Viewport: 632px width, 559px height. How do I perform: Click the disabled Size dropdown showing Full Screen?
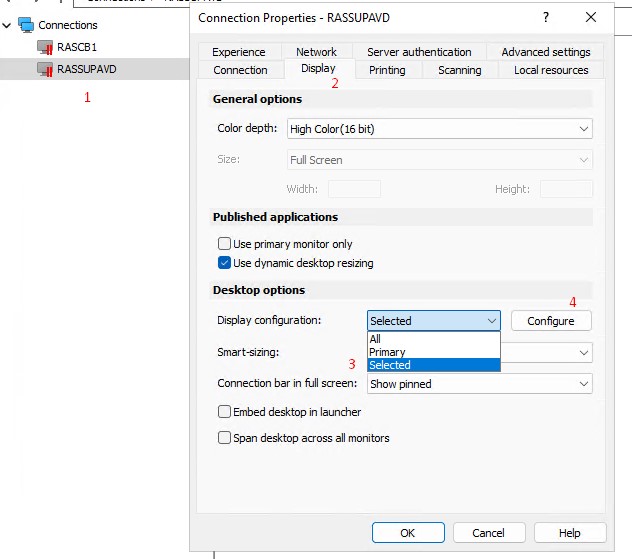point(440,160)
